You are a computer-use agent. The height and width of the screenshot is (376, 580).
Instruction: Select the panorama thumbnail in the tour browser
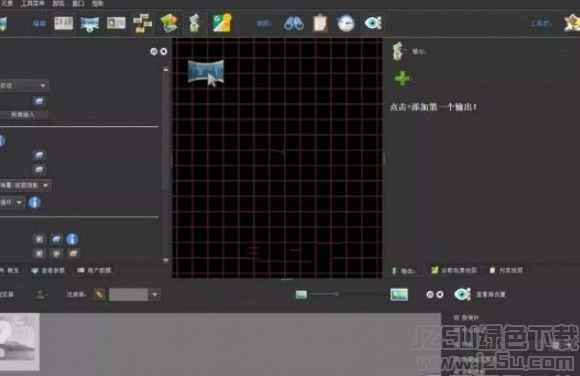19,341
